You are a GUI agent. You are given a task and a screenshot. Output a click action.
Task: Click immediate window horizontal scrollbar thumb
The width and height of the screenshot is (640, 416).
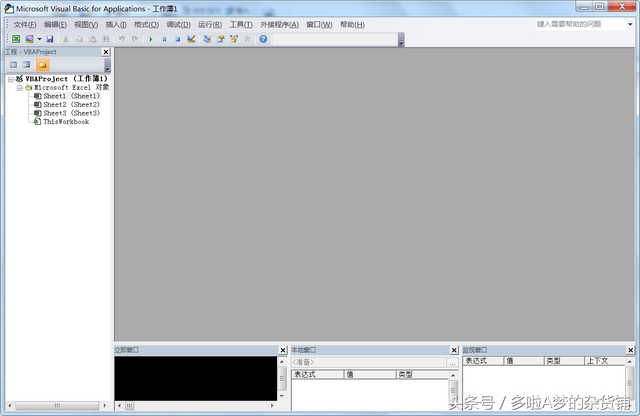point(129,406)
